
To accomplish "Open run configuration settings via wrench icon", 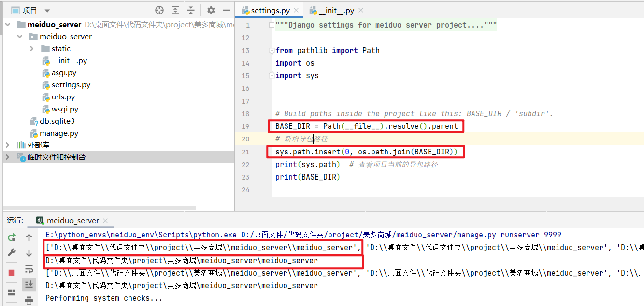I will [12, 252].
